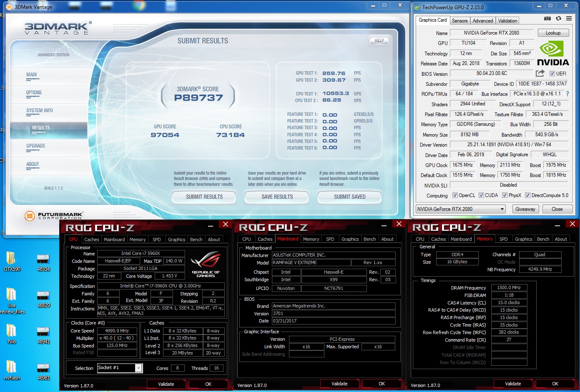
Task: Go to ABOUT in 3DMark sidebar
Action: (33, 165)
